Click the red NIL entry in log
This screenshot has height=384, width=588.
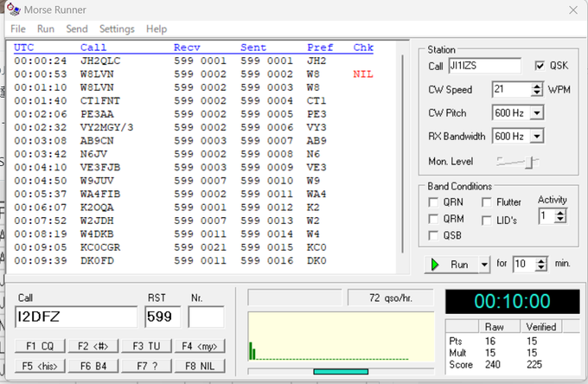[x=363, y=74]
